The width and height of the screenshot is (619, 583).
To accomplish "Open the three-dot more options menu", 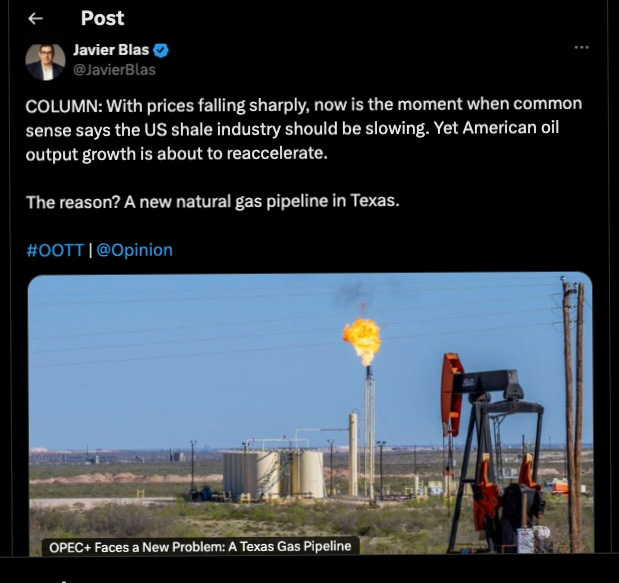I will [581, 47].
